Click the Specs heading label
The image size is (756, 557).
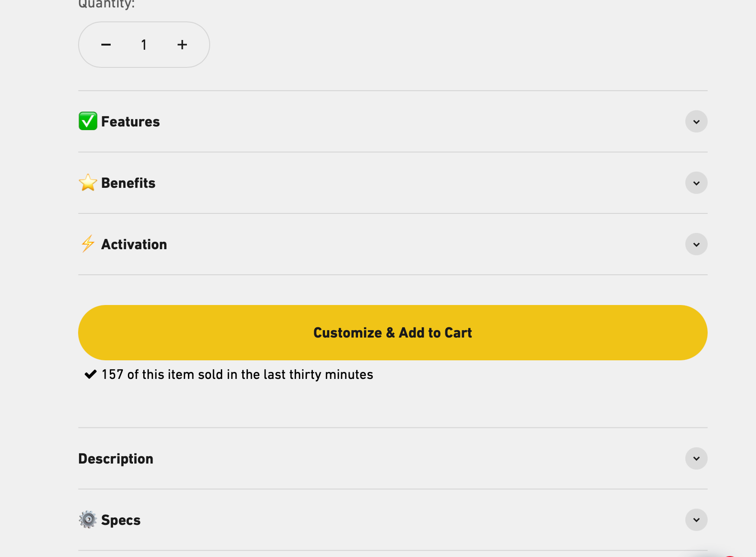coord(121,520)
